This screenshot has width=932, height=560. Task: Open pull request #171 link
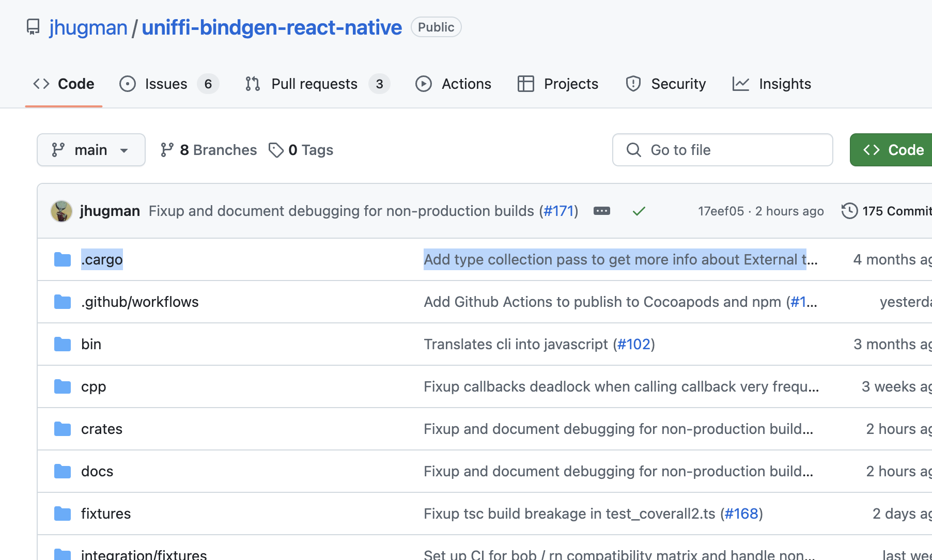(x=558, y=211)
